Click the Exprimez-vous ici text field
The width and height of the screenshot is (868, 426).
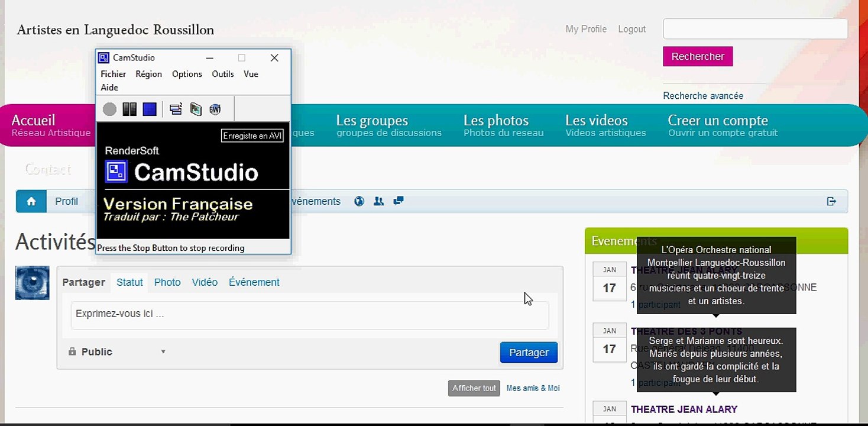point(310,315)
